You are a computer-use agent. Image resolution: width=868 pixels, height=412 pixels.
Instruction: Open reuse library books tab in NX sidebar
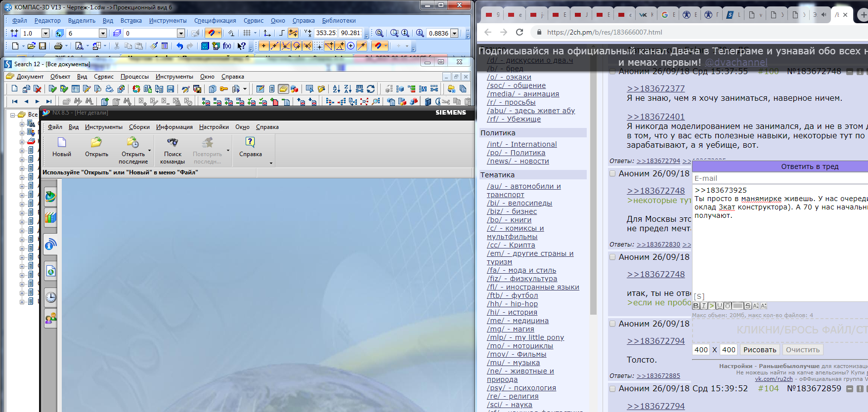50,217
